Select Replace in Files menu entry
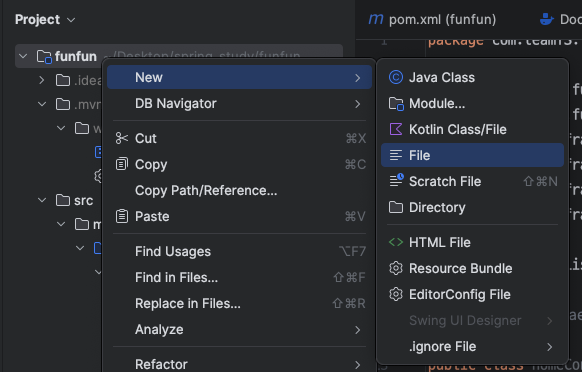This screenshot has height=372, width=582. [x=239, y=303]
